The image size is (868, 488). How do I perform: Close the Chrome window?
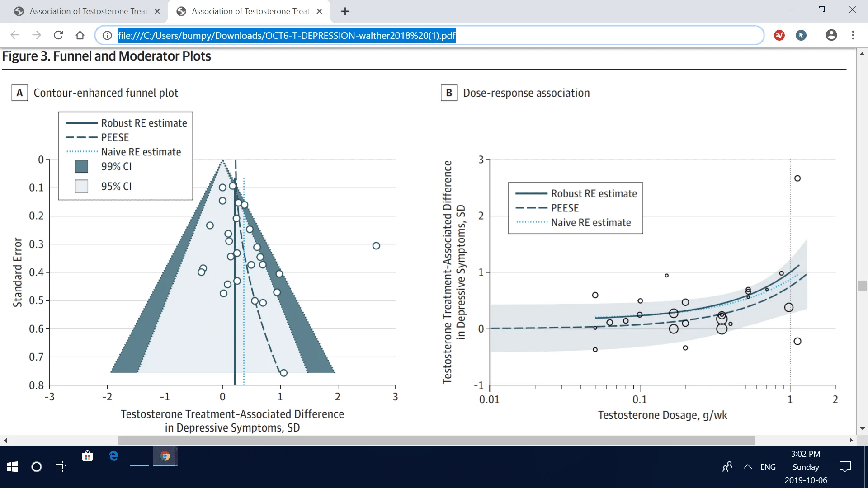pos(852,10)
